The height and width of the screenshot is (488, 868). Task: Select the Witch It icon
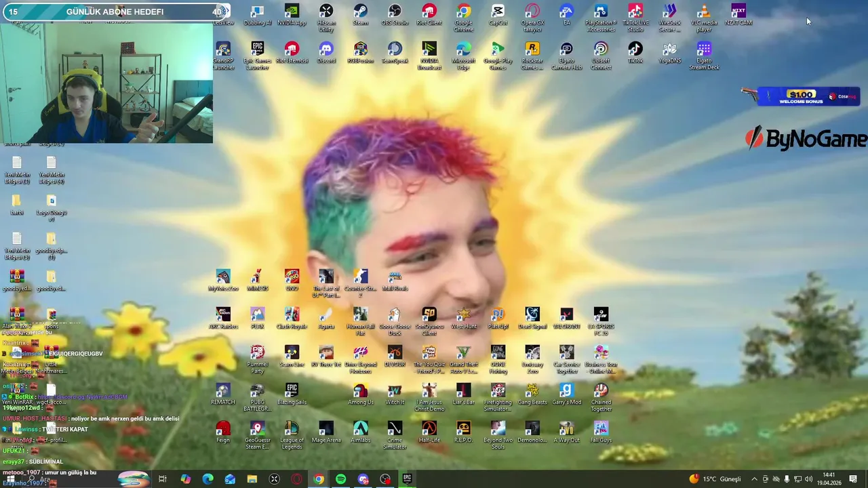click(x=395, y=394)
